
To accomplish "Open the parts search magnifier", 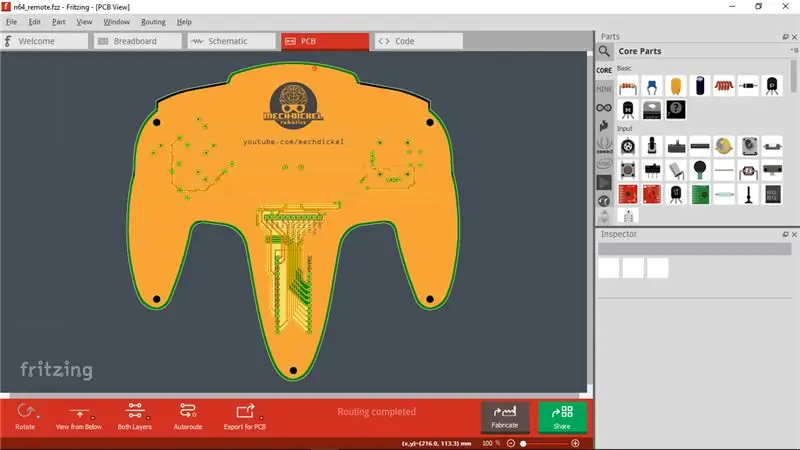I will pyautogui.click(x=604, y=51).
